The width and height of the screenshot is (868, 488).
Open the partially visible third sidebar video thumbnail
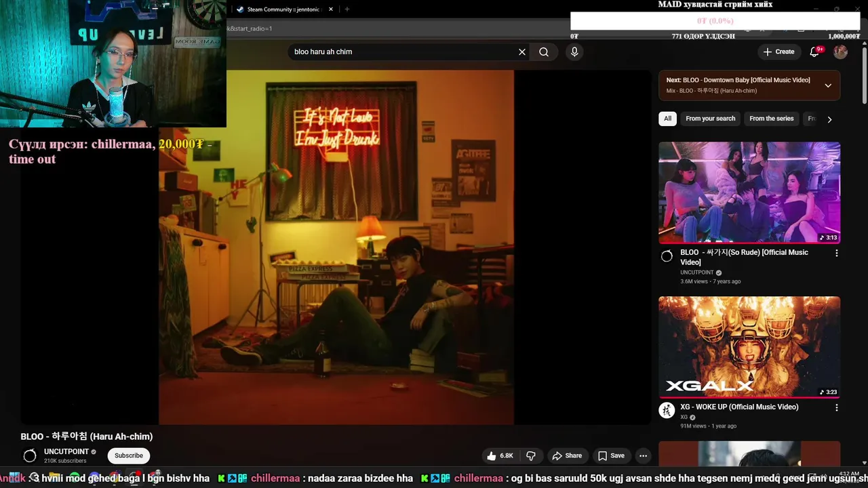[x=749, y=452]
